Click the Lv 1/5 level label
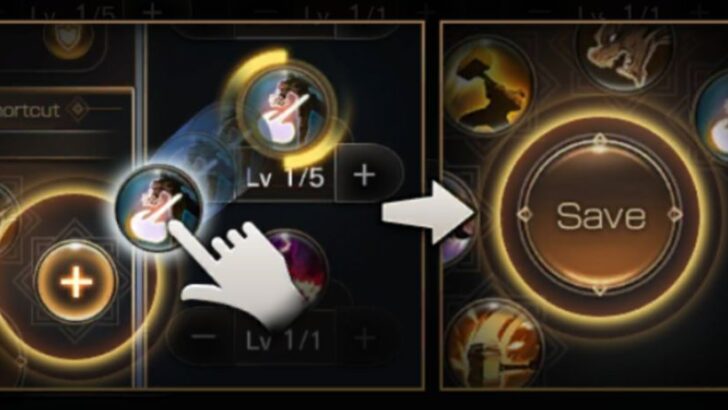Viewport: 728px width, 410px height. (284, 177)
